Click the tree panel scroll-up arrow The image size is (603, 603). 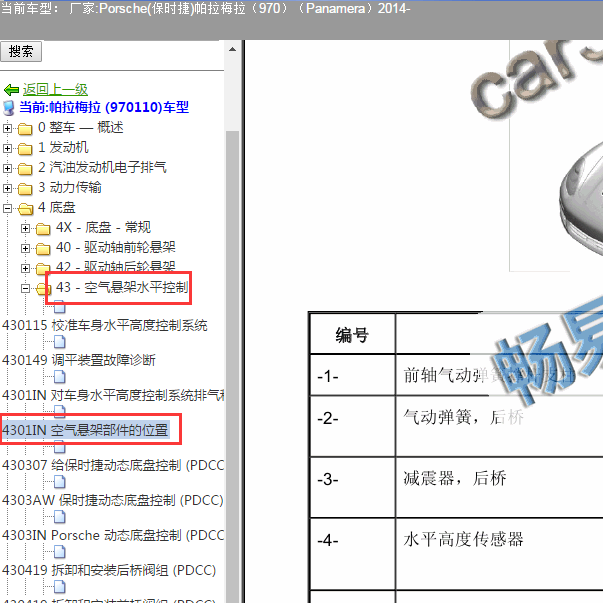[x=232, y=49]
